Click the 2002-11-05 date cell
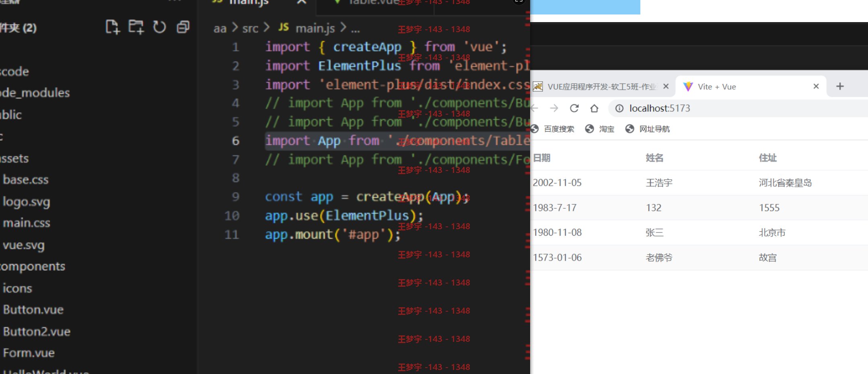The image size is (868, 374). tap(557, 183)
